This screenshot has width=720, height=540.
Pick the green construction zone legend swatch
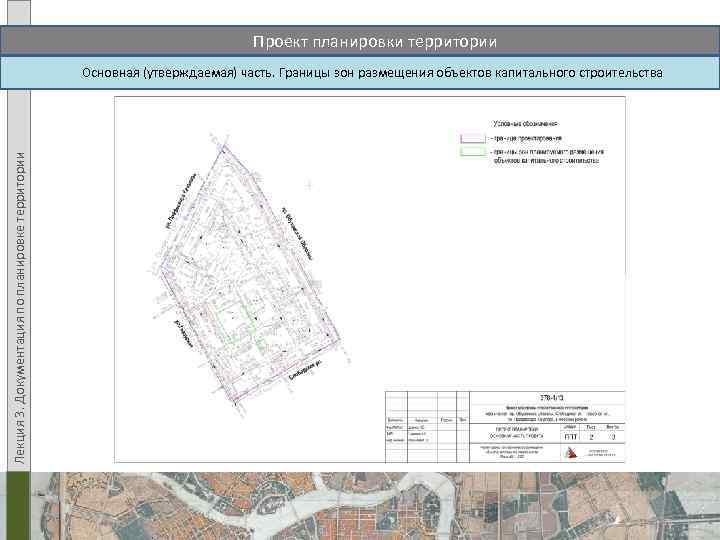point(472,152)
